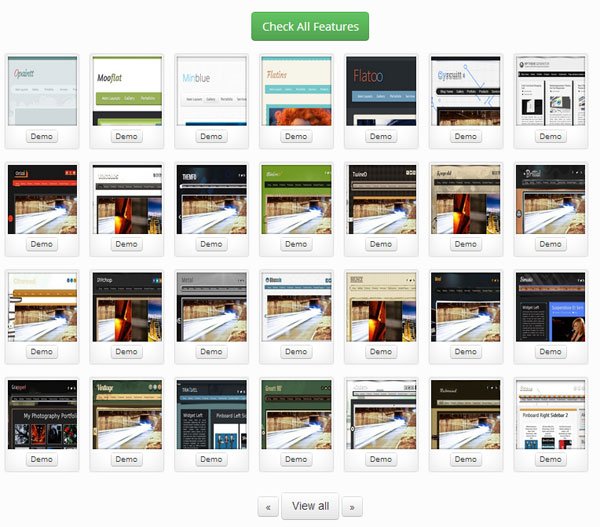The image size is (600, 527).
Task: Click Demo under the pale blue Opaintt theme
Action: coord(42,137)
